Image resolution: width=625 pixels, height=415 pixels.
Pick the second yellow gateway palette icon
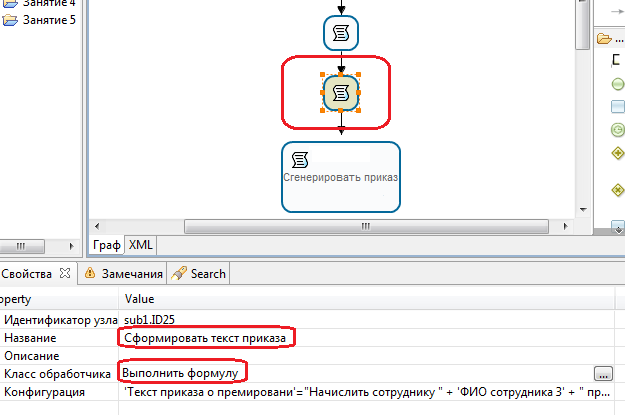click(x=617, y=190)
